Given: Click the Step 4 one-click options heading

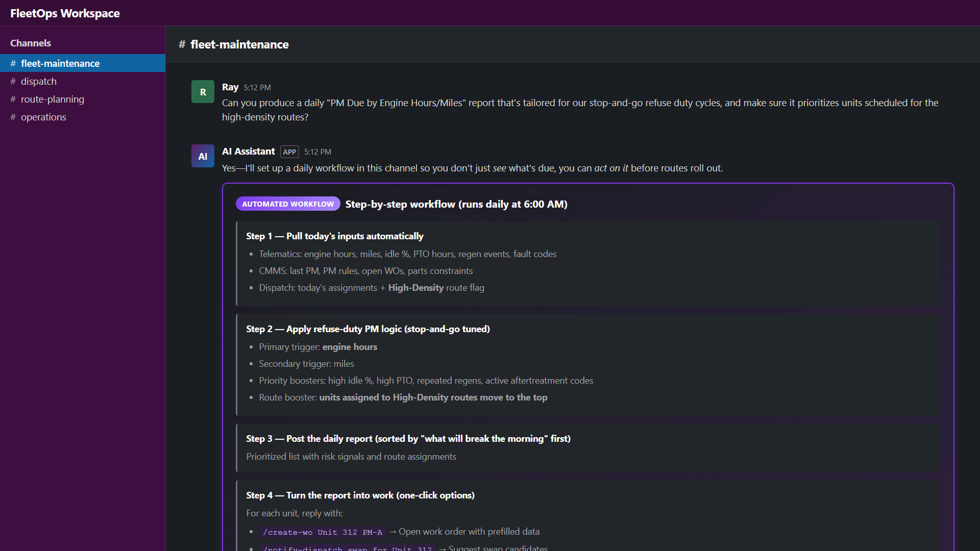Looking at the screenshot, I should (x=360, y=495).
